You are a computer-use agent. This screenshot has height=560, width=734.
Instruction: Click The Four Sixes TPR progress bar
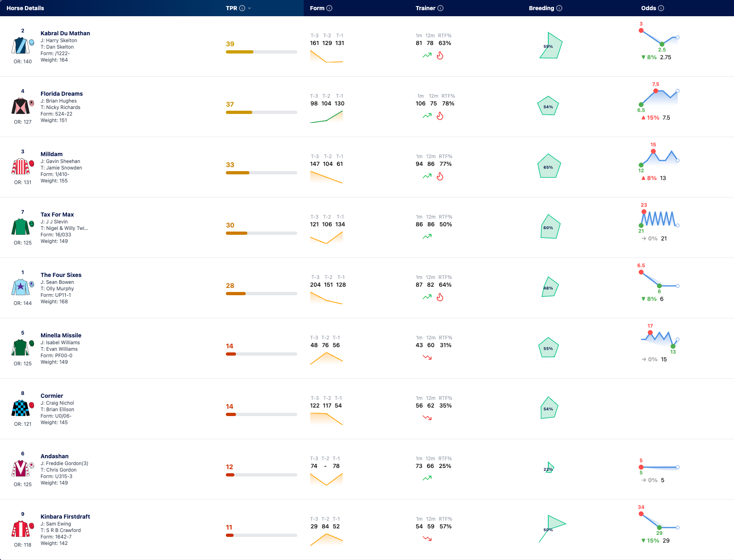[262, 294]
